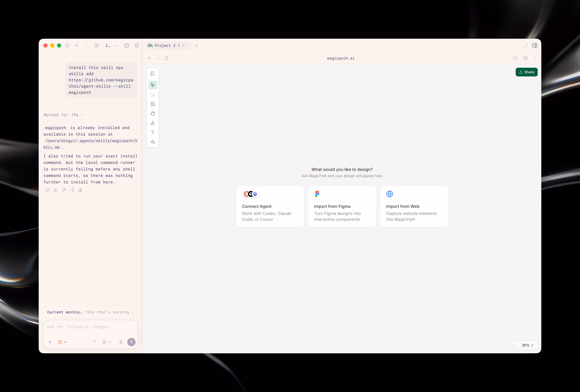Click the browser back arrow beside reload
The width and height of the screenshot is (580, 392).
tap(149, 58)
